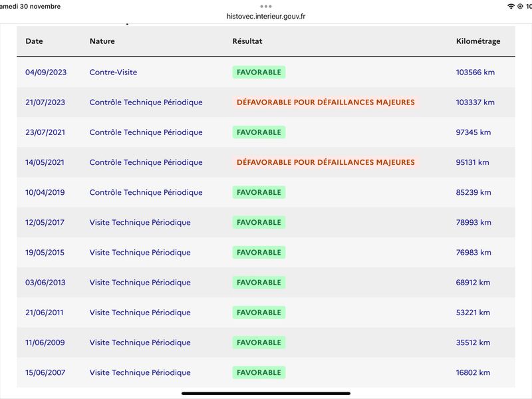Select the 103566 km mileage value

[475, 72]
